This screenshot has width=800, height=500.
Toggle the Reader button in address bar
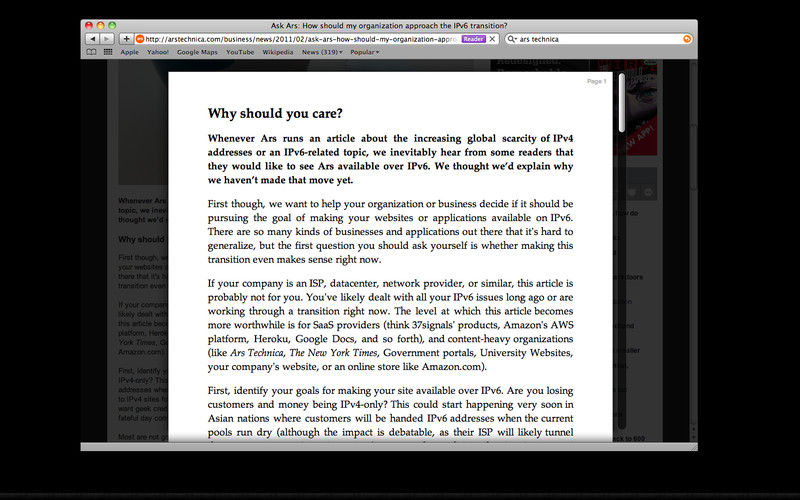point(473,39)
